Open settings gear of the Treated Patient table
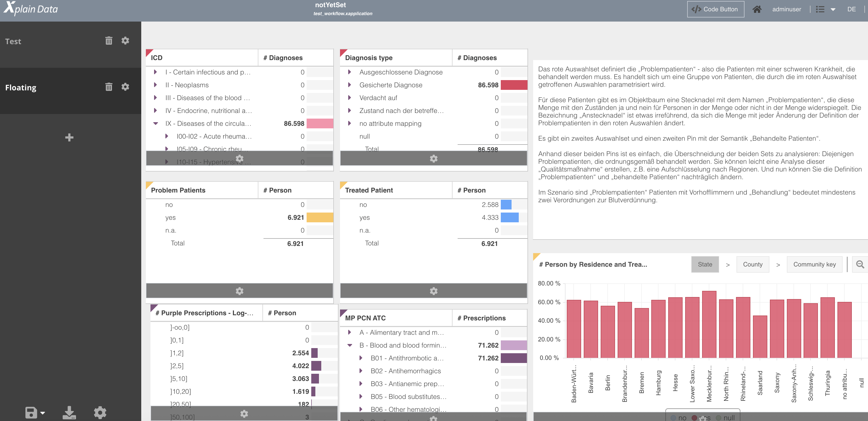The width and height of the screenshot is (868, 421). (434, 291)
